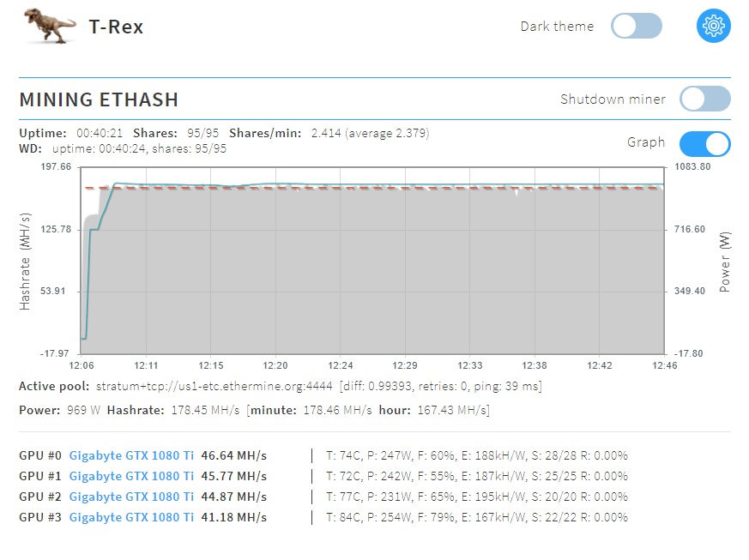The height and width of the screenshot is (560, 749).
Task: Open GPU #2 Gigabyte GTX 1080 Ti link
Action: pyautogui.click(x=131, y=497)
